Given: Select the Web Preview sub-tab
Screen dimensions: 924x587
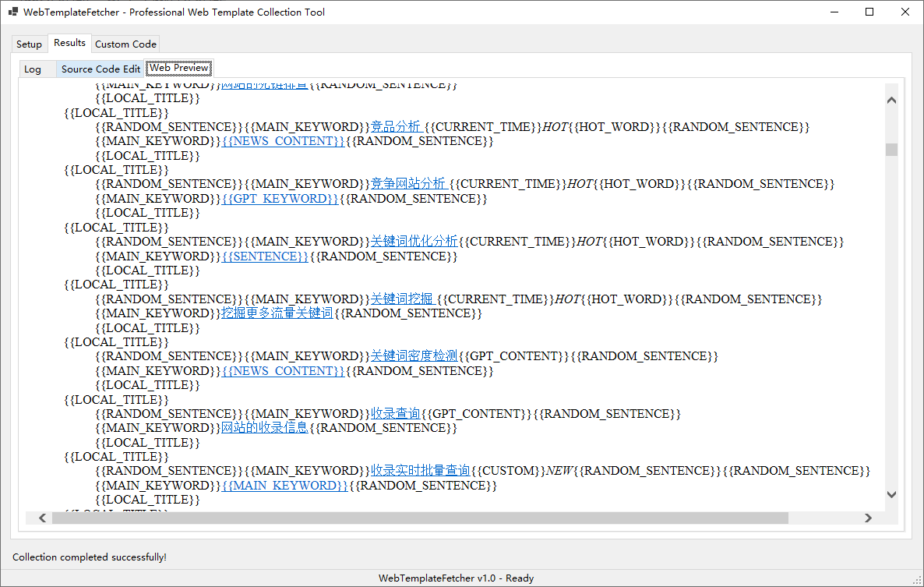Looking at the screenshot, I should coord(178,69).
